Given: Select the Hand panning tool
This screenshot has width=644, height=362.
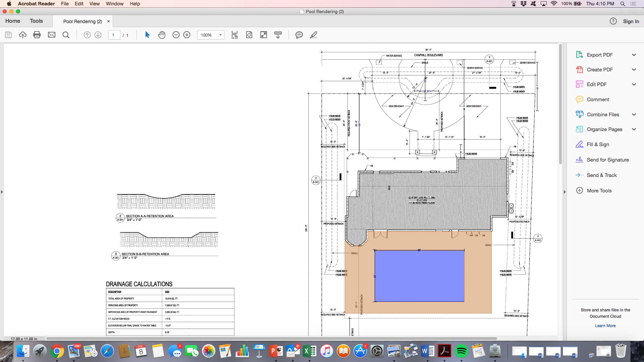Looking at the screenshot, I should (161, 35).
